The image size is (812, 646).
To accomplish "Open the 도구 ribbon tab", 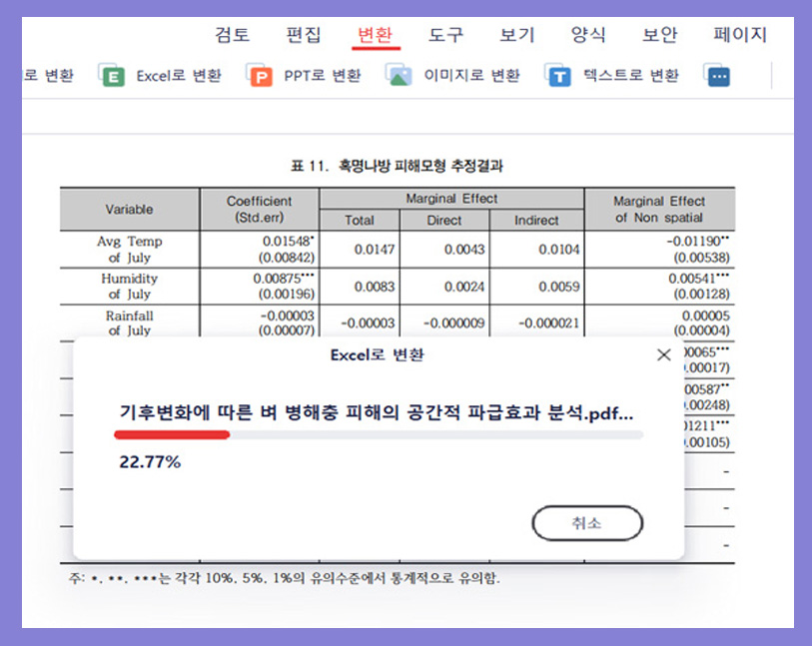I will click(x=445, y=35).
